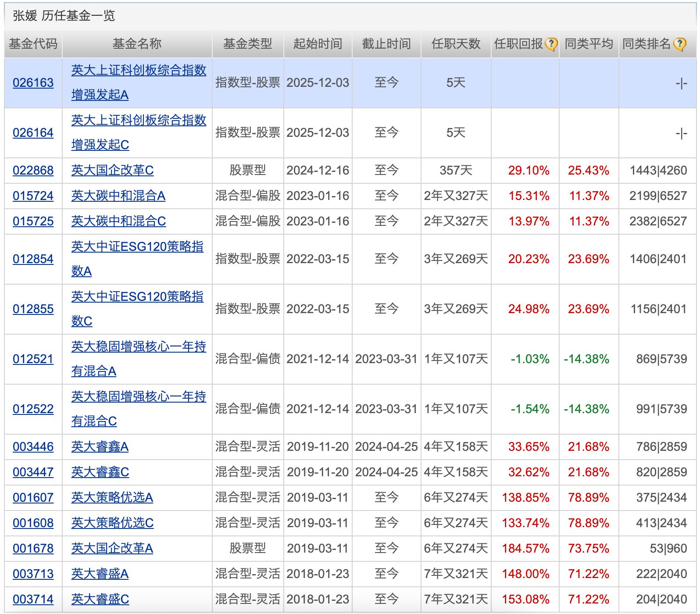Select the 184.57% return value
The width and height of the screenshot is (700, 614).
coord(526,548)
